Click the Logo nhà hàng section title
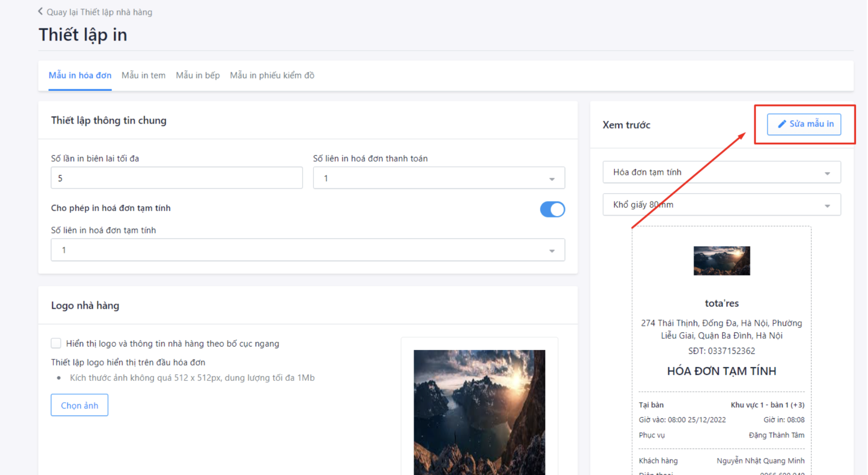 [85, 306]
